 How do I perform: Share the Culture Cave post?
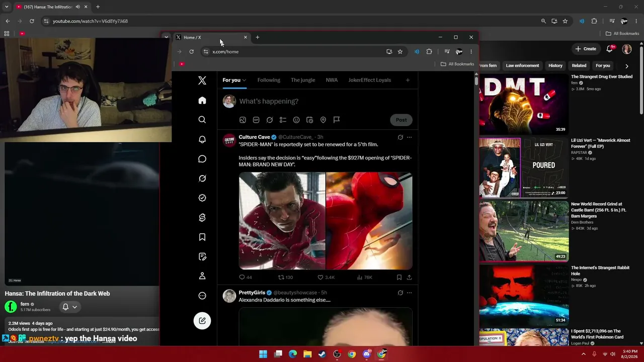[x=409, y=277]
